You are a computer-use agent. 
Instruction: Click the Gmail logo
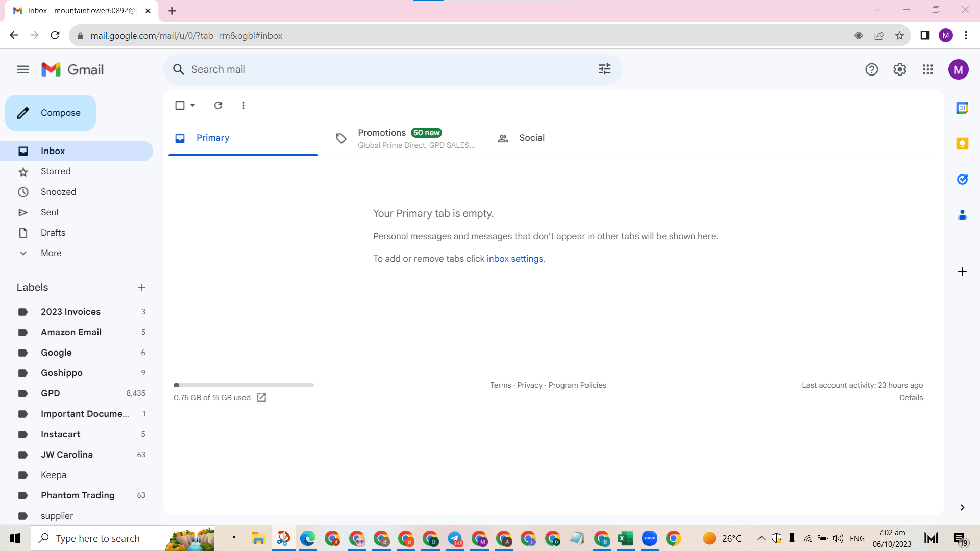72,69
